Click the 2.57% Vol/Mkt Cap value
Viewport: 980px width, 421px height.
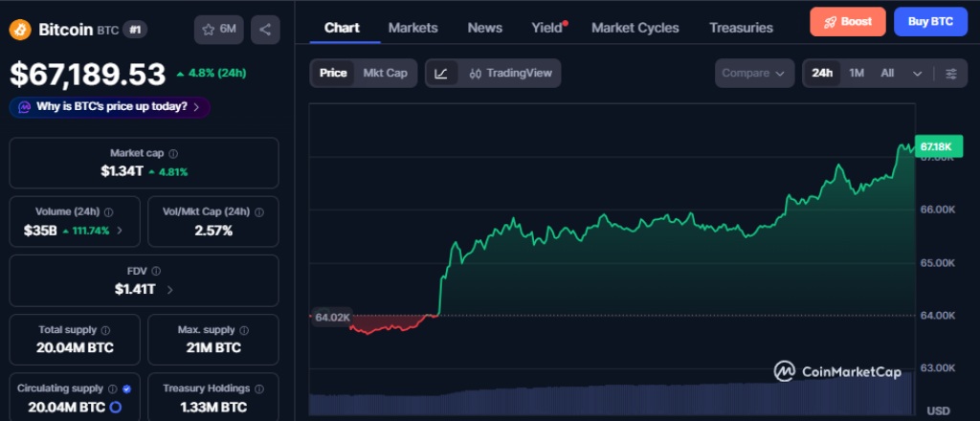213,231
